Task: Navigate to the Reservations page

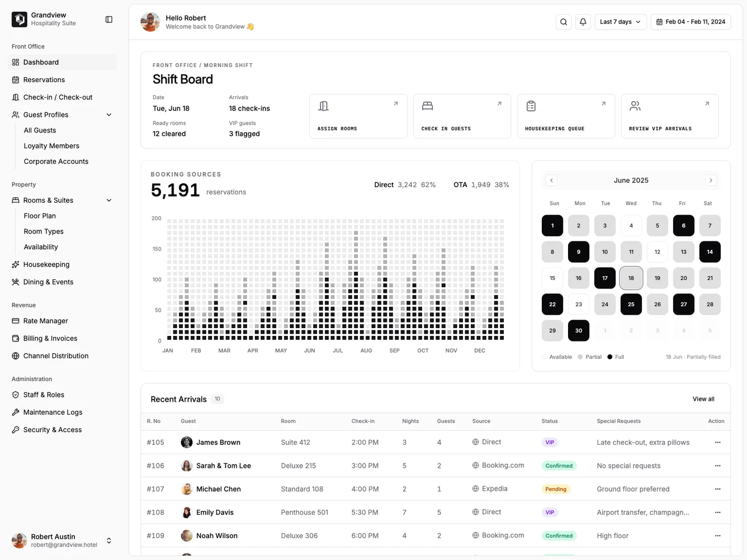Action: click(x=44, y=79)
